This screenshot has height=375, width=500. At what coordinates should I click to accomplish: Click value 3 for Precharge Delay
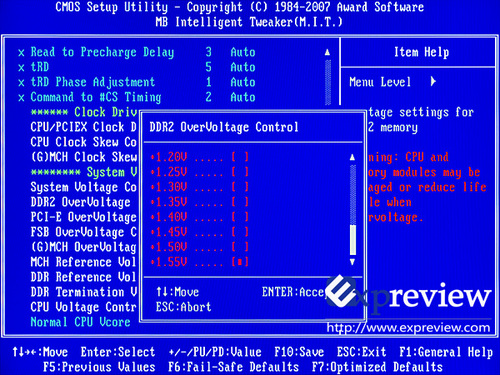point(208,52)
